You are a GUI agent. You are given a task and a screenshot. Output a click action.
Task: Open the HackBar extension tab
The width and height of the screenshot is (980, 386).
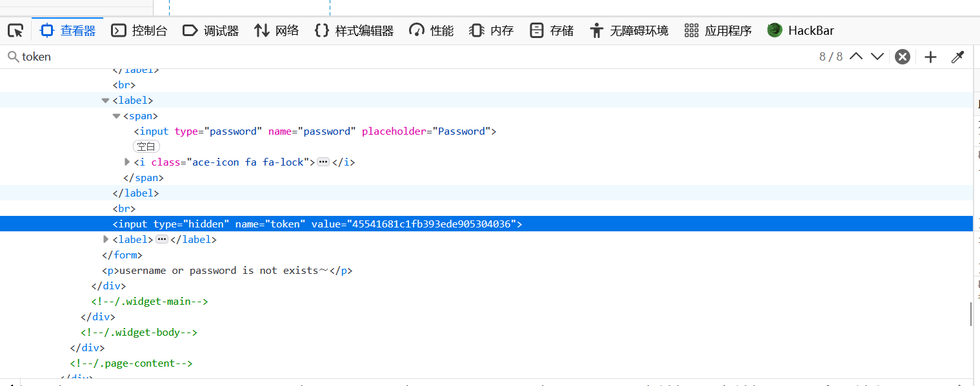[801, 30]
